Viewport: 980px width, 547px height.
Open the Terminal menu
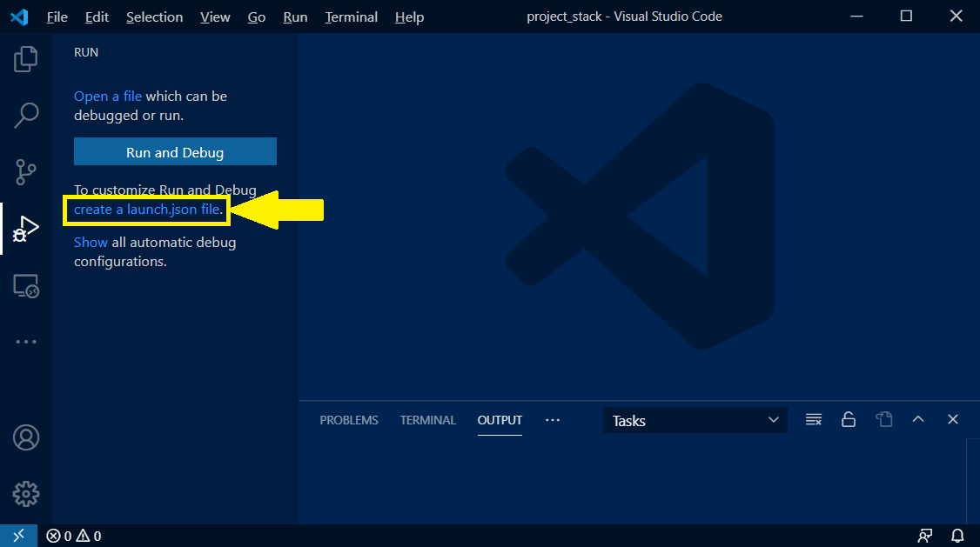pos(352,17)
